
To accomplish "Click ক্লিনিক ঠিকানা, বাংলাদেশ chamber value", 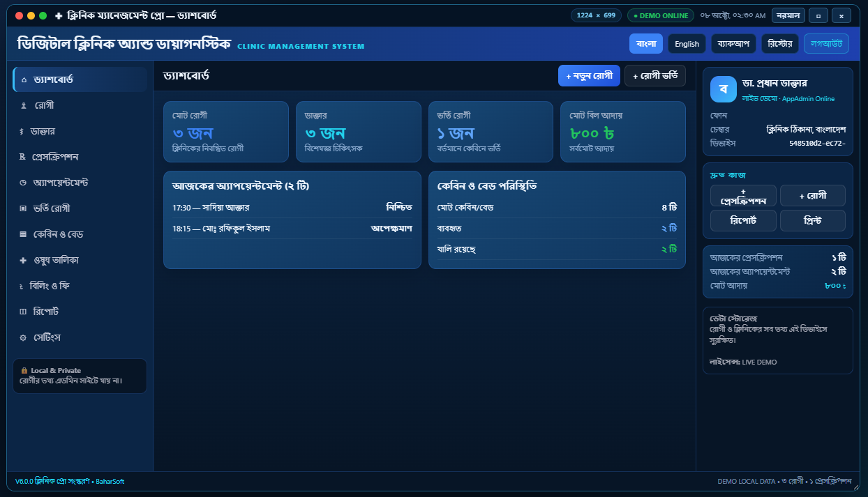I will [x=806, y=130].
